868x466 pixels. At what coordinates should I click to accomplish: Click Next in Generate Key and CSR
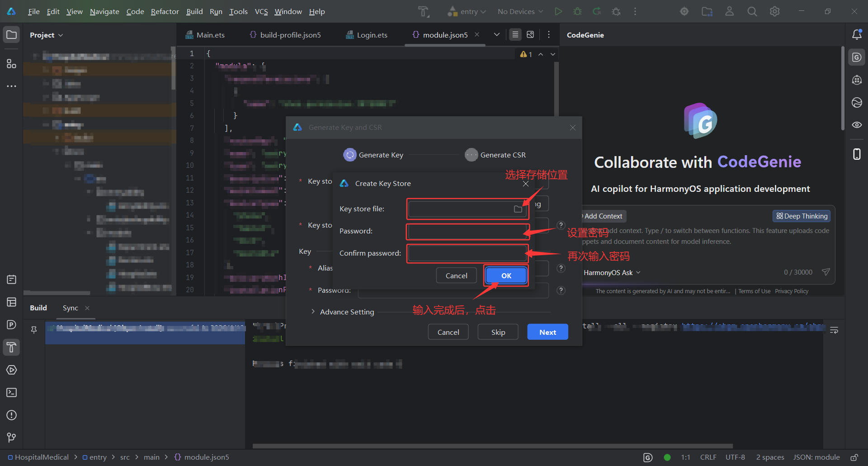click(548, 332)
